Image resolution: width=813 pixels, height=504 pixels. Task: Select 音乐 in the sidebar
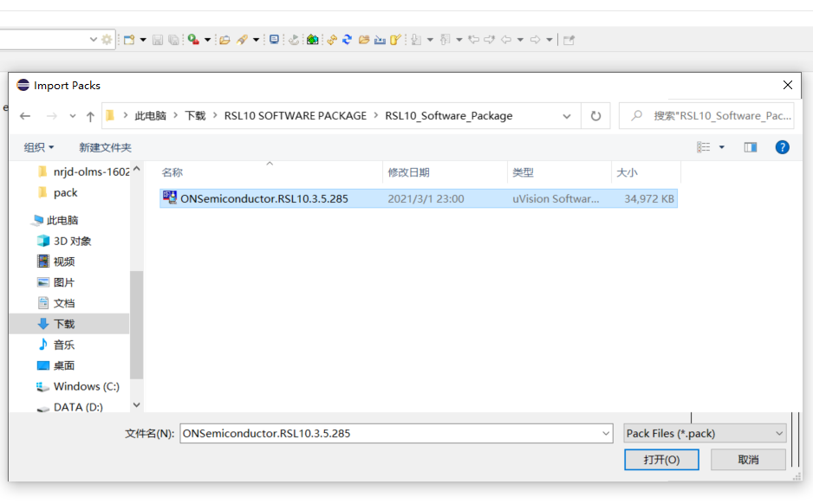tap(56, 345)
